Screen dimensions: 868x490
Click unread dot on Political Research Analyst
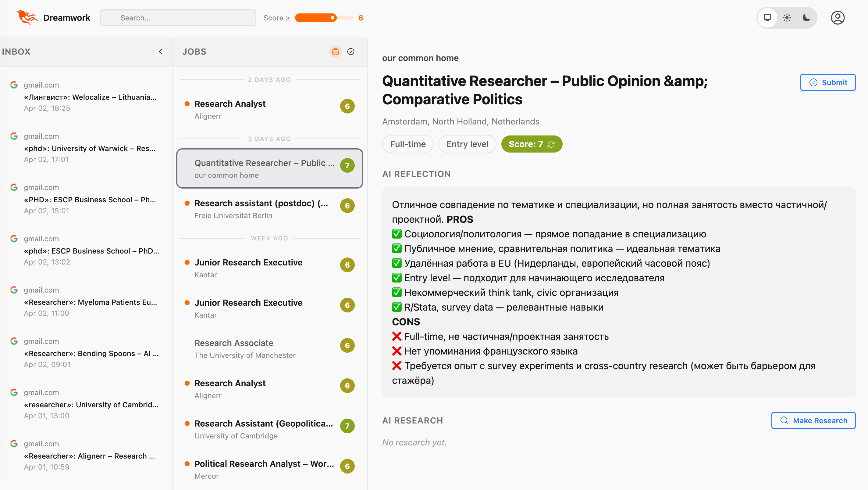point(187,464)
